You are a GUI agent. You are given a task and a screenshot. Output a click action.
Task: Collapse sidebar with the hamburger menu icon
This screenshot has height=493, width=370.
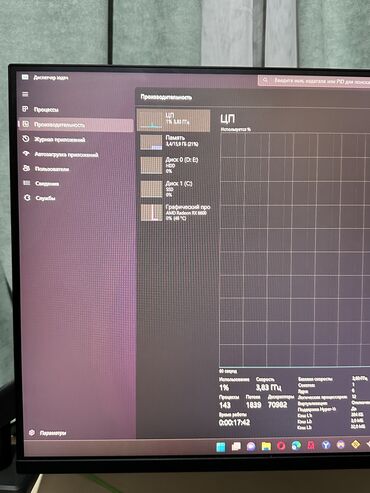(x=25, y=94)
